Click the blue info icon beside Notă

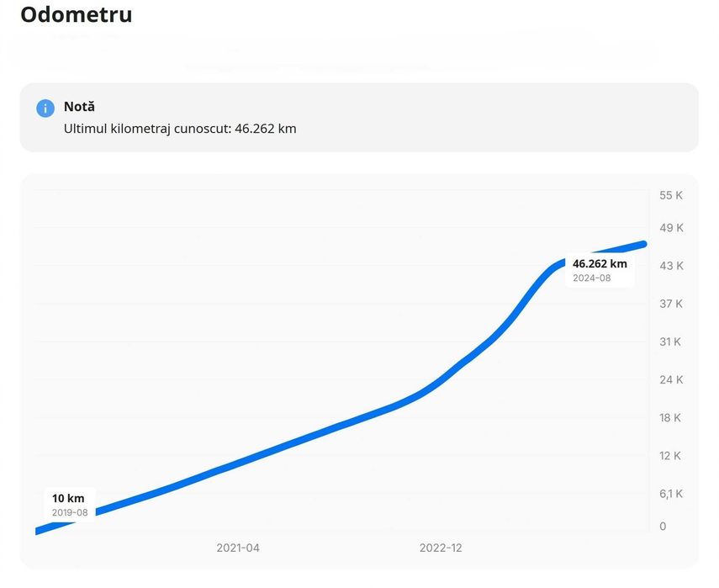coord(45,108)
